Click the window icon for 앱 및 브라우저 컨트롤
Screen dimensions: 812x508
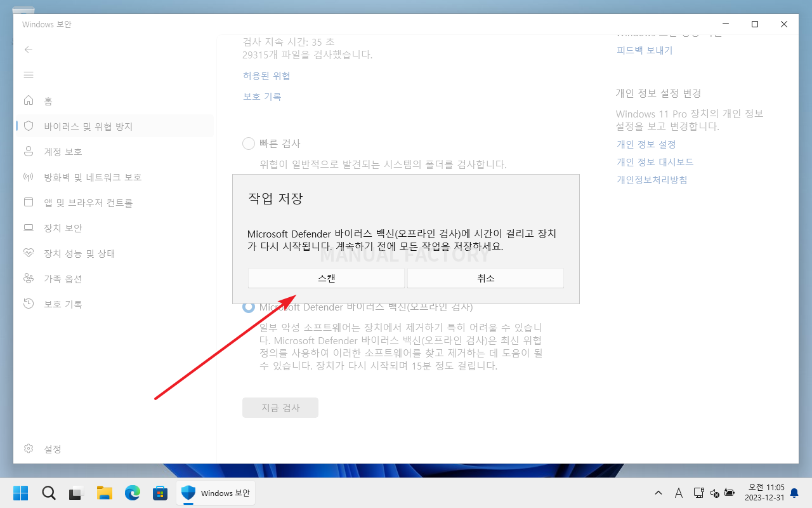tap(29, 202)
